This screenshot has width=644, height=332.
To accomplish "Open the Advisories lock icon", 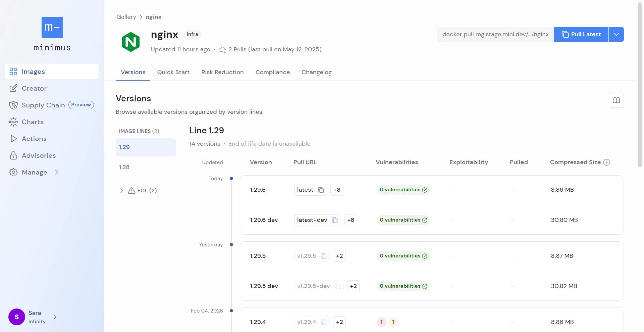I will coord(13,155).
